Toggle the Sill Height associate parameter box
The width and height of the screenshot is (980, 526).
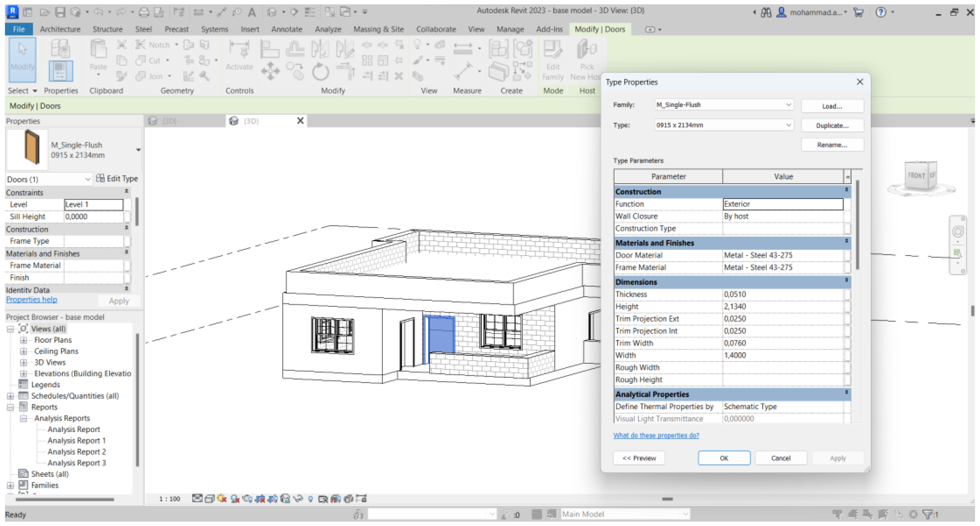point(127,217)
